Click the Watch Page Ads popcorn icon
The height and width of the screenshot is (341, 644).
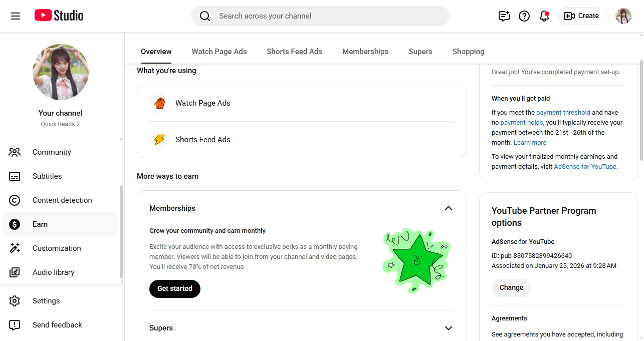(x=159, y=103)
